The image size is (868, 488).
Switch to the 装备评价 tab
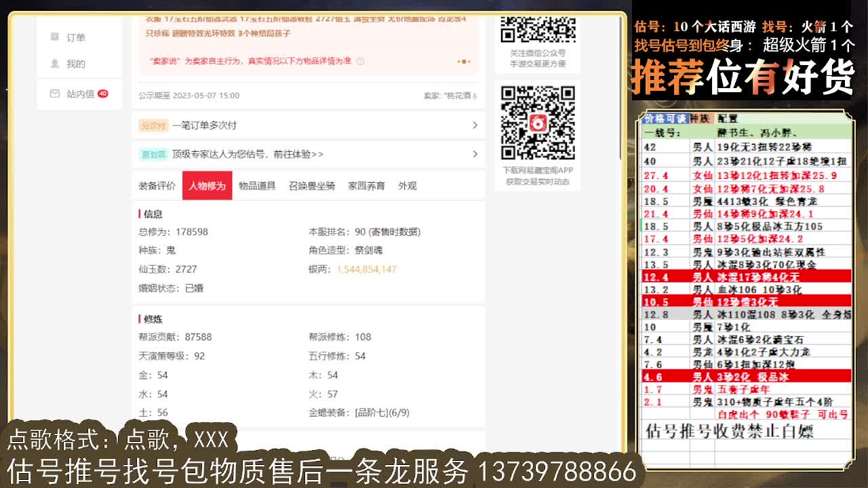coord(156,185)
